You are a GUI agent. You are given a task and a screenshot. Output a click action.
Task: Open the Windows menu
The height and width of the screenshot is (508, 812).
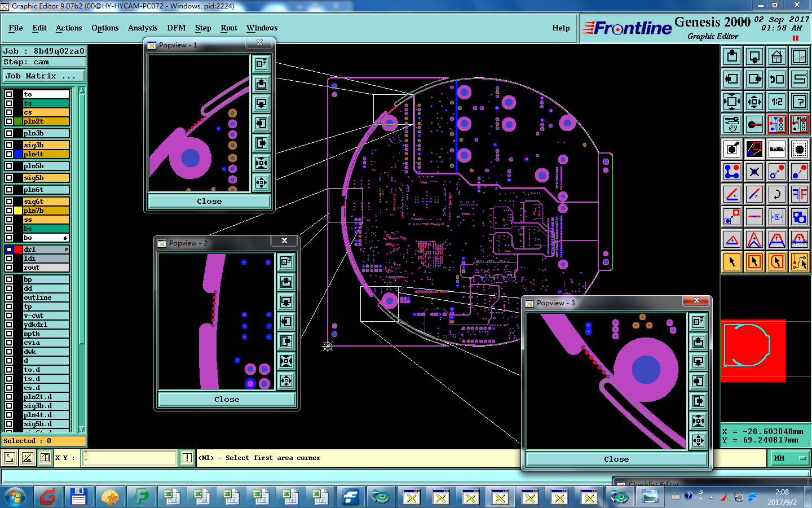coord(262,28)
